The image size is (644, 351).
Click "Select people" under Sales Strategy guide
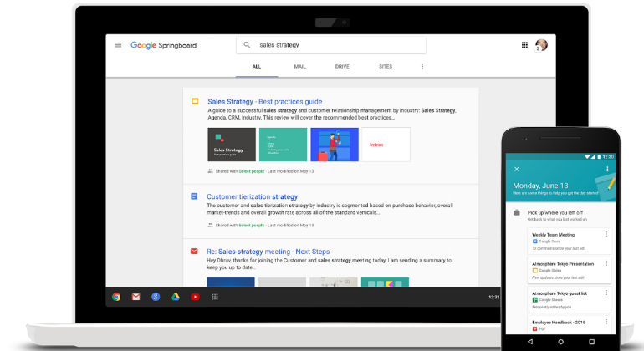[252, 171]
